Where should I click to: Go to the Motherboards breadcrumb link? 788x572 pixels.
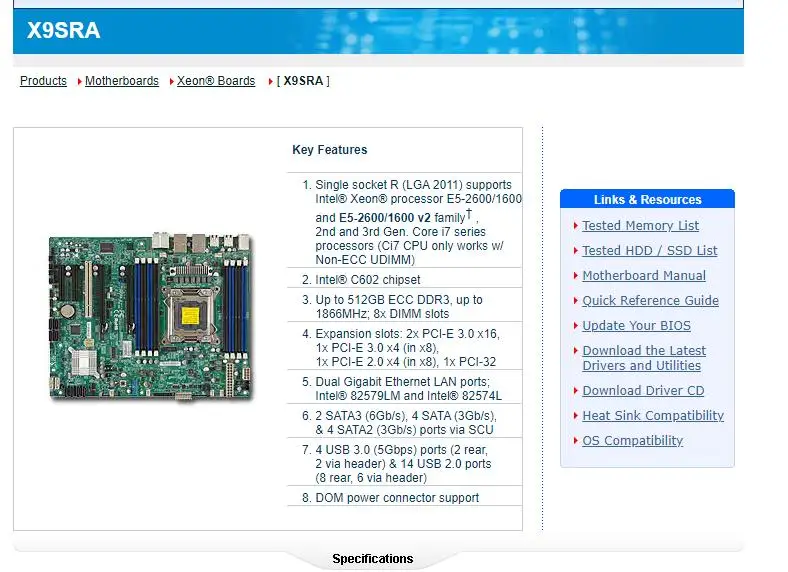[122, 81]
